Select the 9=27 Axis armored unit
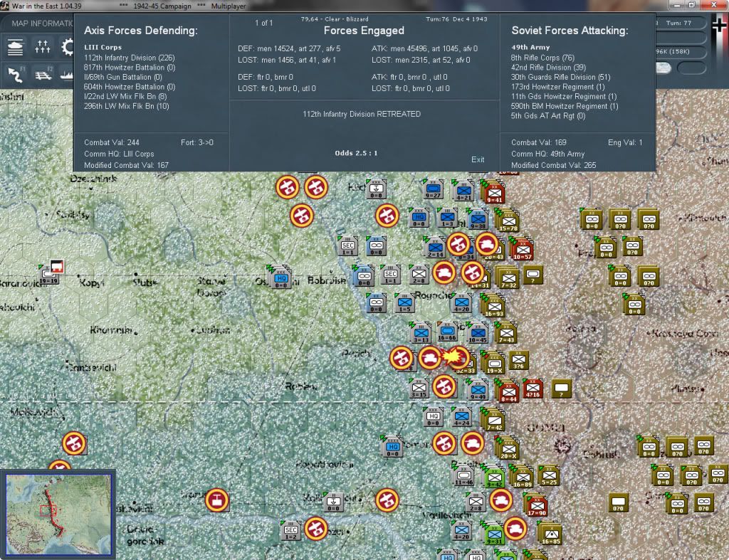Image resolution: width=729 pixels, height=560 pixels. [433, 189]
